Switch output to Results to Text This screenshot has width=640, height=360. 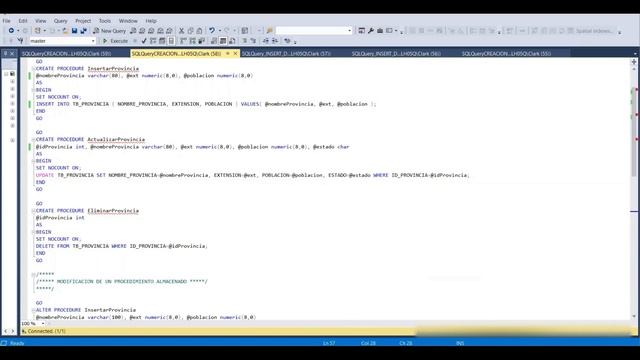pyautogui.click(x=214, y=41)
